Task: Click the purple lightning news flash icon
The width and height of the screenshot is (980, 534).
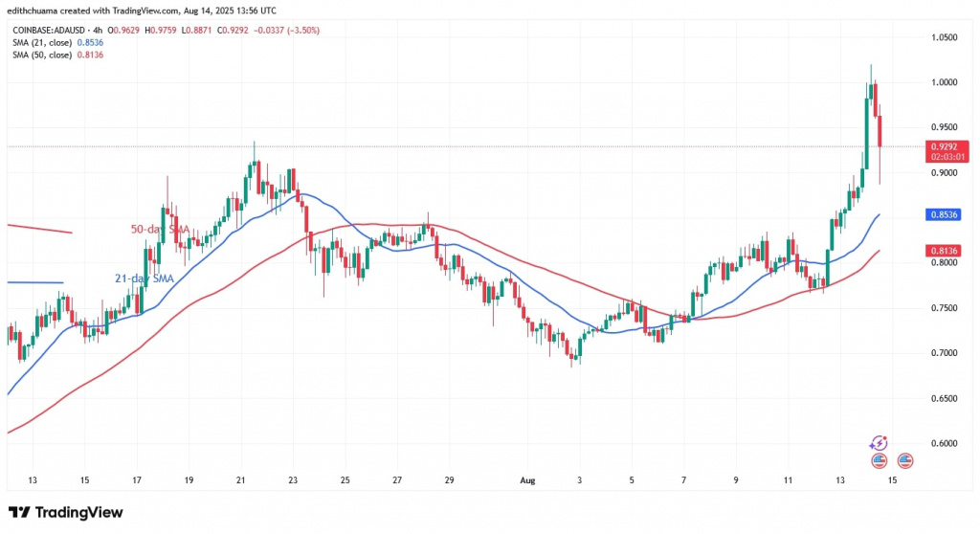Action: click(x=880, y=443)
